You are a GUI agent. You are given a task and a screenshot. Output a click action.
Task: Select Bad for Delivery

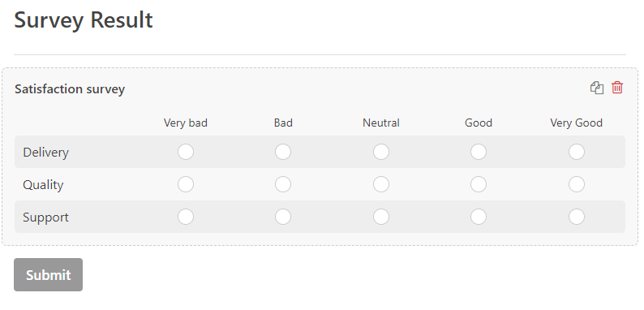(x=283, y=152)
